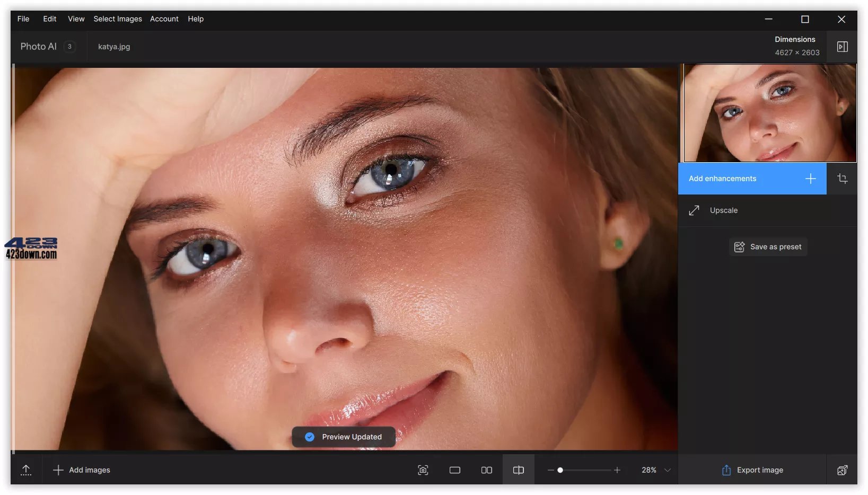Image resolution: width=868 pixels, height=495 pixels.
Task: Open the Select Images menu
Action: tap(117, 19)
